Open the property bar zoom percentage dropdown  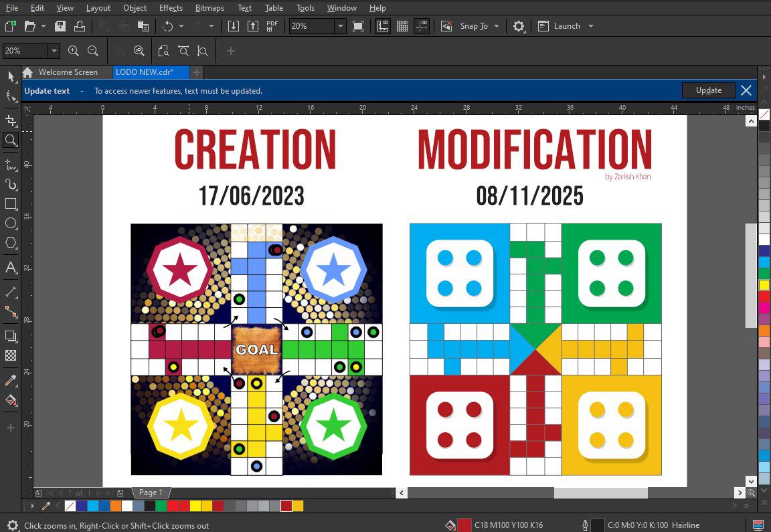click(x=54, y=51)
